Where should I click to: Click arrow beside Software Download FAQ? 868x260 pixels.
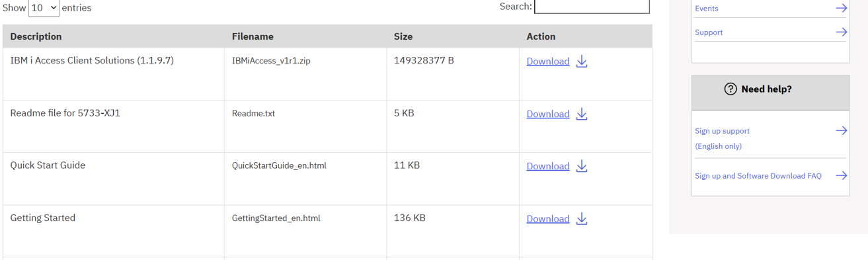point(841,176)
